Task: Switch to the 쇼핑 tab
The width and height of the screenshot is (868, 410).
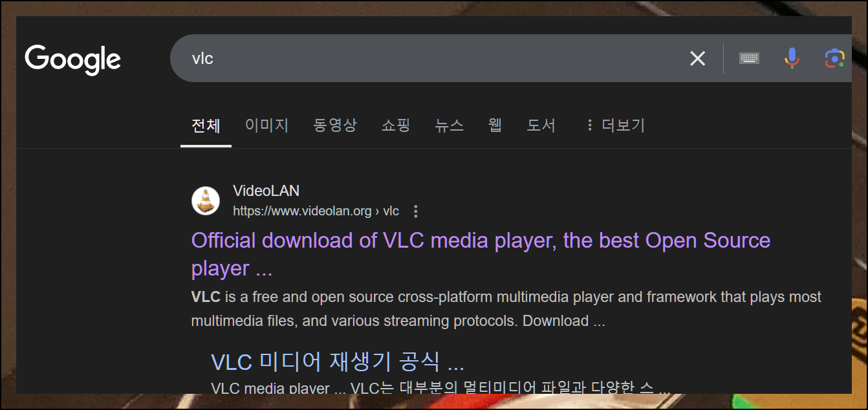Action: 396,125
